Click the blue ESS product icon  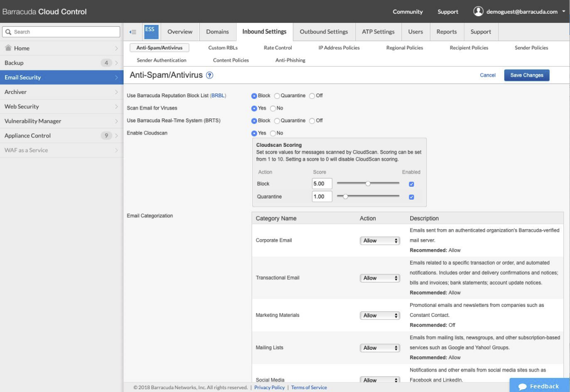(151, 32)
